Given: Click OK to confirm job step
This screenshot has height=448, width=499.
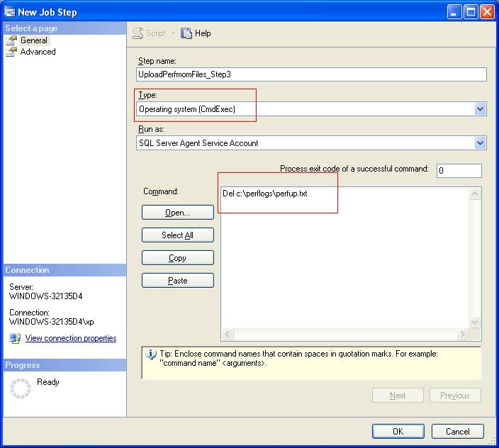Looking at the screenshot, I should (x=398, y=431).
